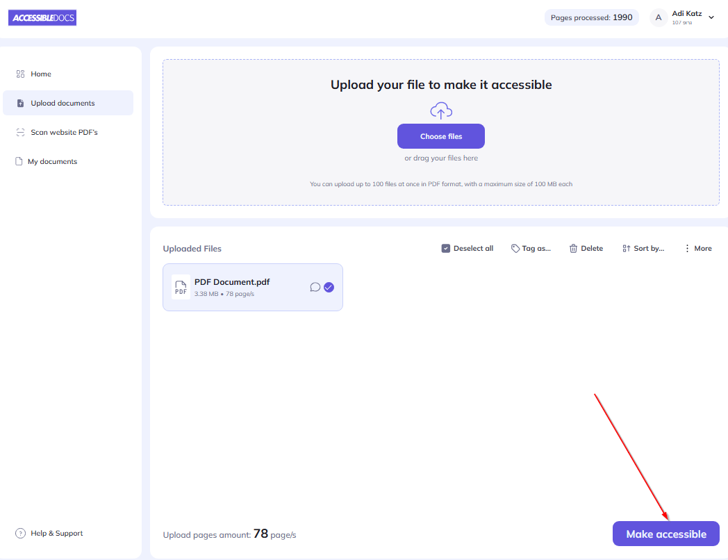This screenshot has height=560, width=728.
Task: Click the comment bubble on PDF Document.pdf
Action: point(315,287)
